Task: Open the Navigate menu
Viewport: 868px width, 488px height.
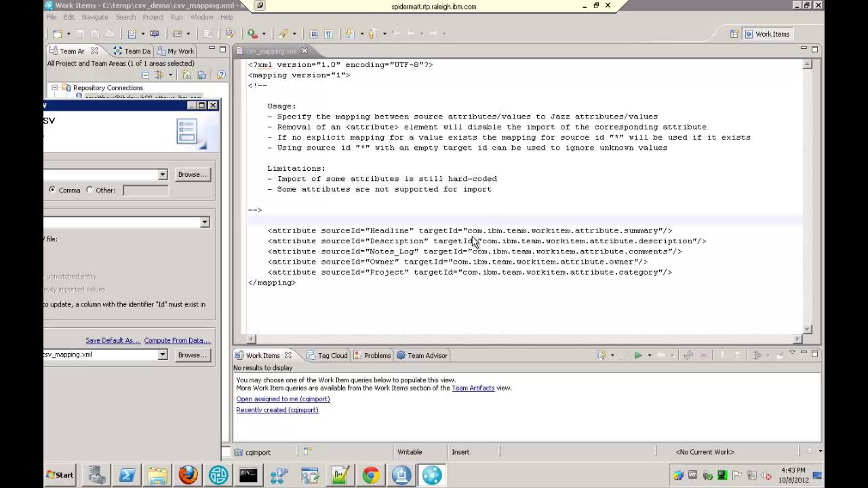Action: tap(95, 17)
